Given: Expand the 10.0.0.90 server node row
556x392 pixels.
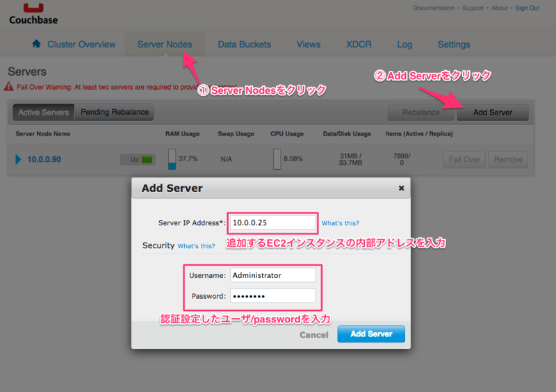Looking at the screenshot, I should point(18,159).
